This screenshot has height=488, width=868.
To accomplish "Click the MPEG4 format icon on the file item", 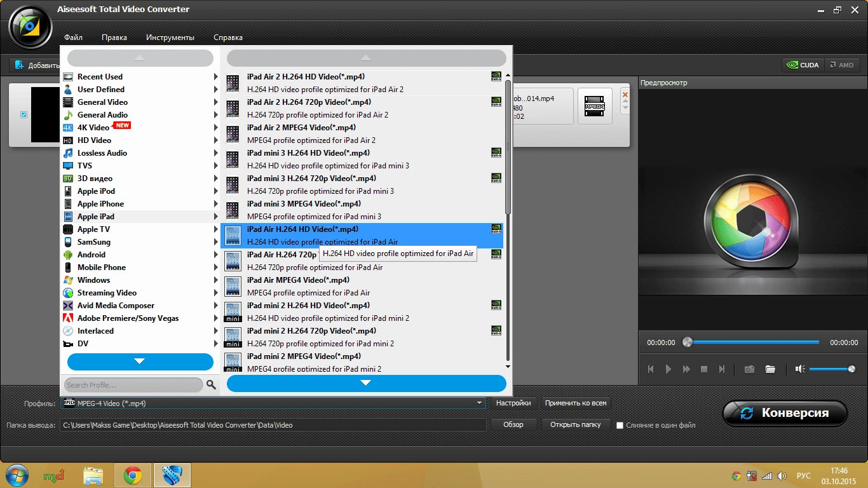I will pos(595,106).
